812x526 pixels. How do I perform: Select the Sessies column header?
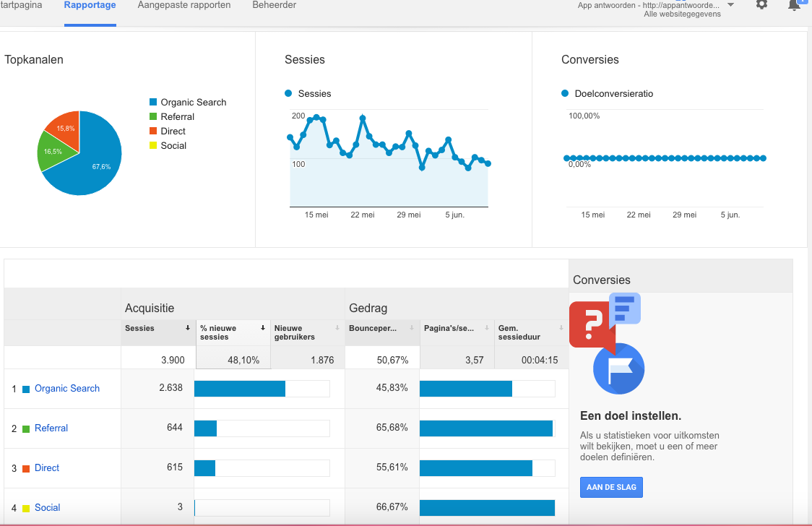(158, 332)
